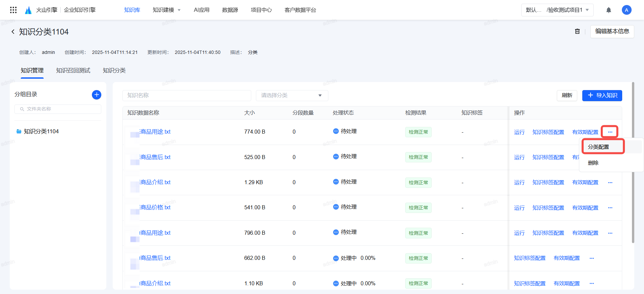Open the 商品售后.txt file link
This screenshot has width=644, height=294.
155,157
